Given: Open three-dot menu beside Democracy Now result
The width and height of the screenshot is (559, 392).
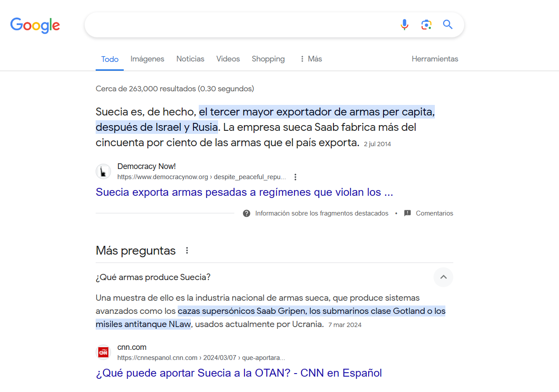Looking at the screenshot, I should click(295, 177).
